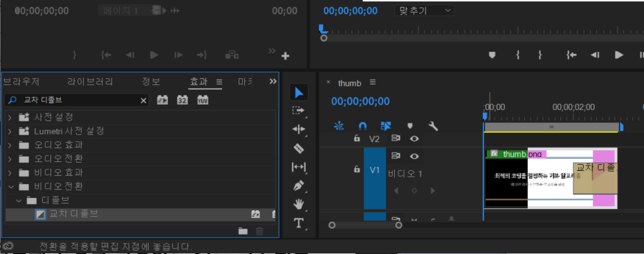
Task: Click the trash icon in Effects panel
Action: tap(259, 231)
